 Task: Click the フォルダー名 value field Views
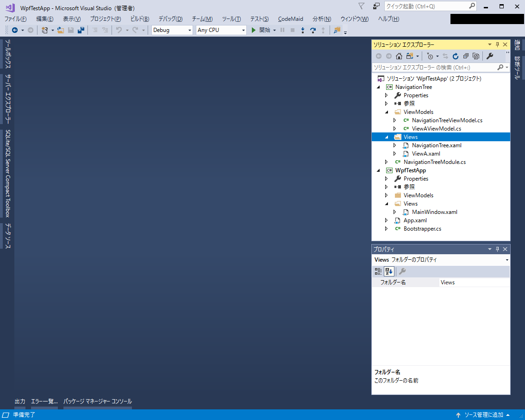click(x=474, y=282)
